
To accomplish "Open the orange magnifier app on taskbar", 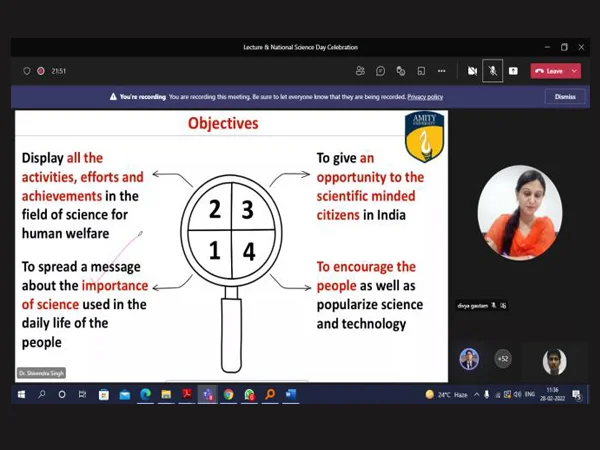I will click(270, 394).
